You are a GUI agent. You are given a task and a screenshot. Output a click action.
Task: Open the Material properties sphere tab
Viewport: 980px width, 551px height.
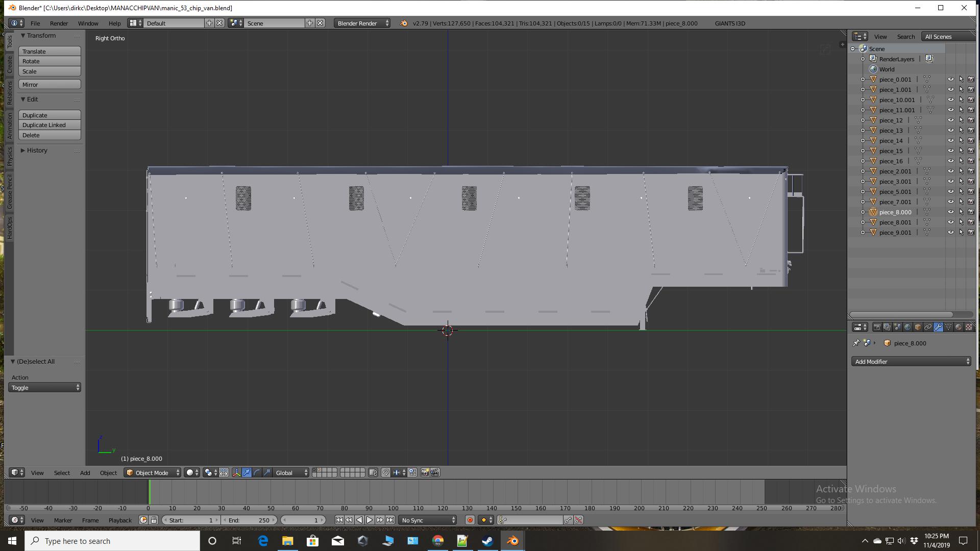coord(959,327)
